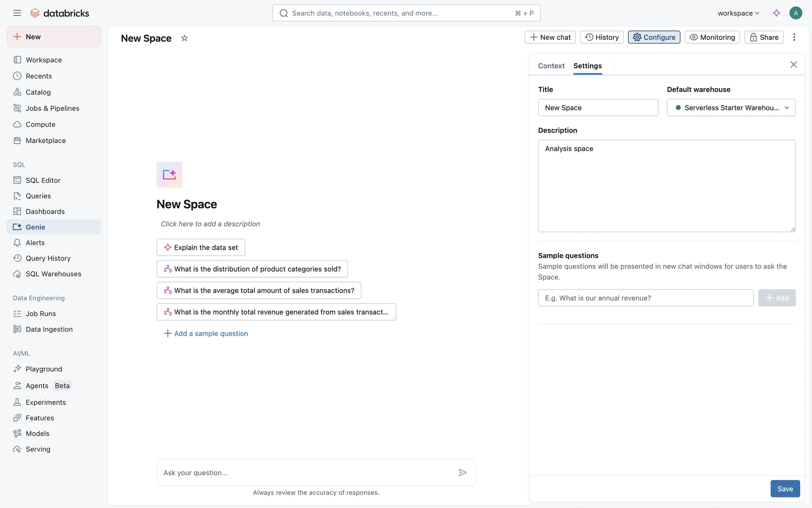Open the workspace switcher dropdown
The image size is (812, 508).
(x=738, y=13)
